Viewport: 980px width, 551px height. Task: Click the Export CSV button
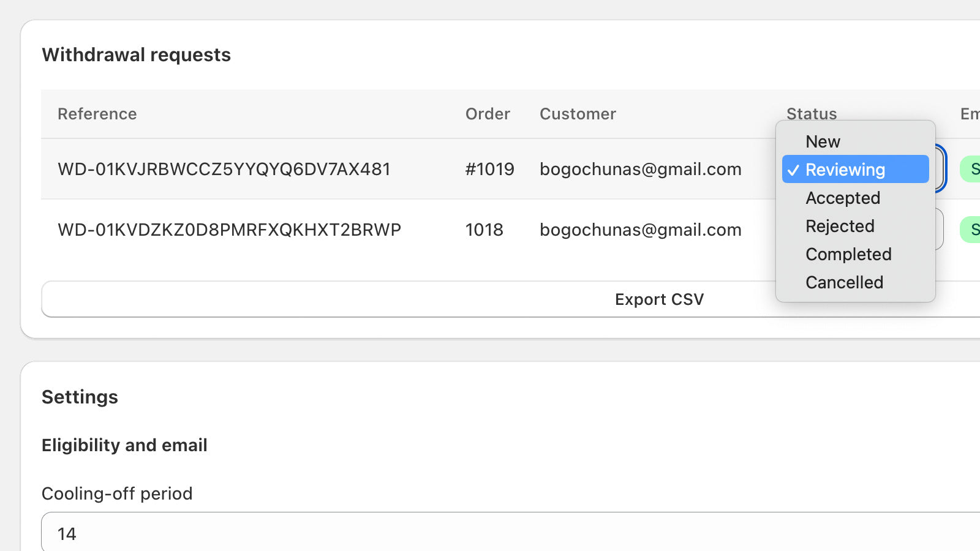click(659, 299)
